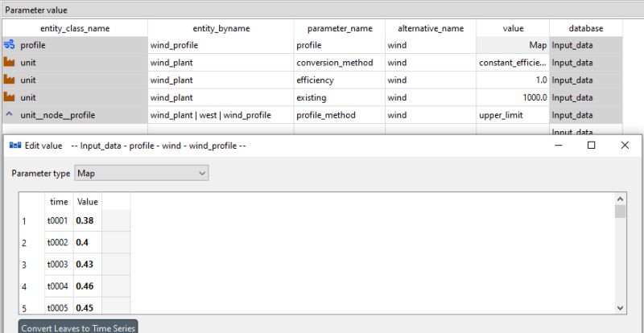
Task: Click the Value column header in map
Action: click(x=88, y=202)
